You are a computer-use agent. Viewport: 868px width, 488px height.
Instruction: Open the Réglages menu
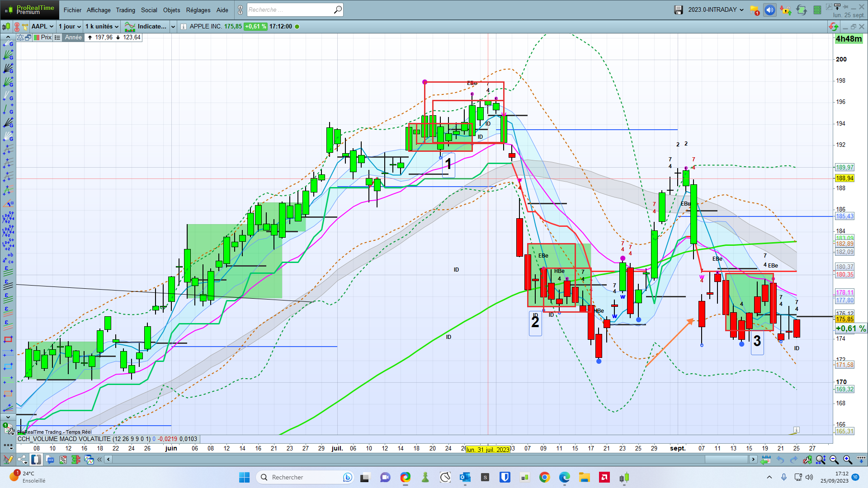[198, 10]
